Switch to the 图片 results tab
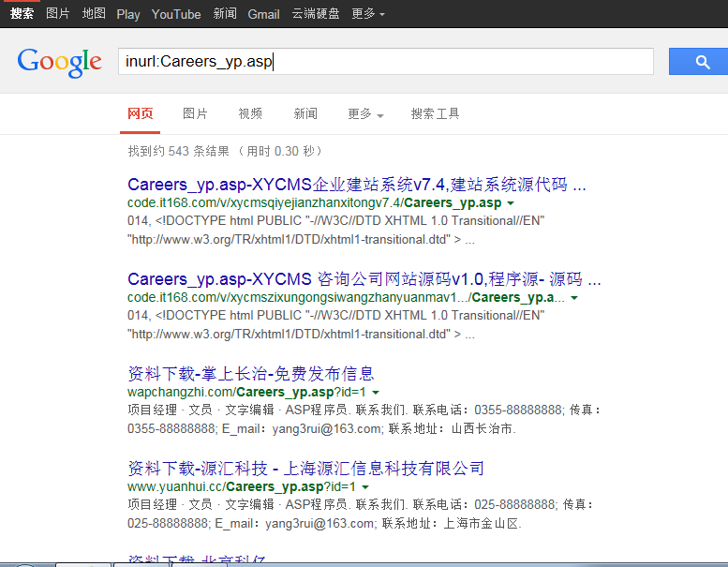The image size is (728, 567). 195,113
